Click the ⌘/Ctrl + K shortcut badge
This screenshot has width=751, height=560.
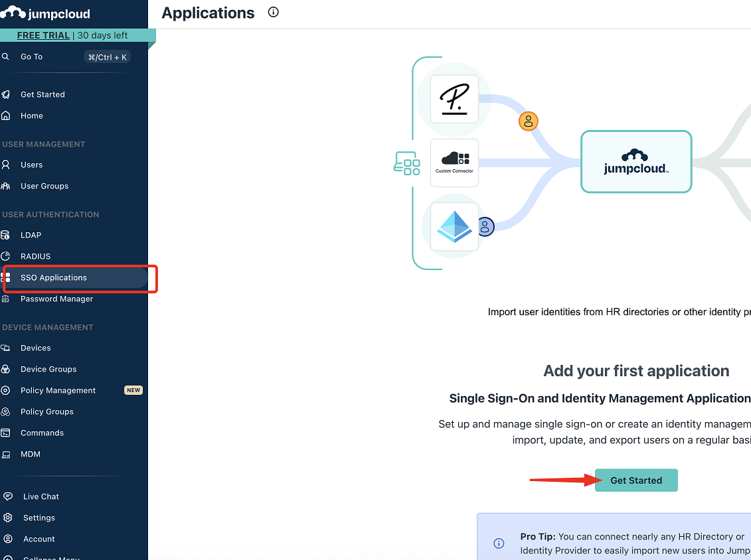pyautogui.click(x=108, y=57)
